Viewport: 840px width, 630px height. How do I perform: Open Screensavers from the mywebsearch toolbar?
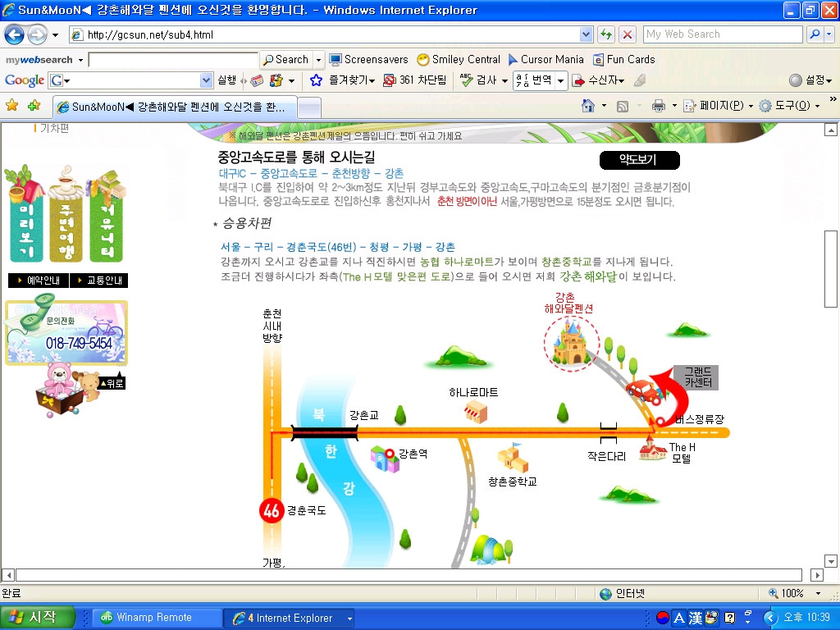pos(368,60)
